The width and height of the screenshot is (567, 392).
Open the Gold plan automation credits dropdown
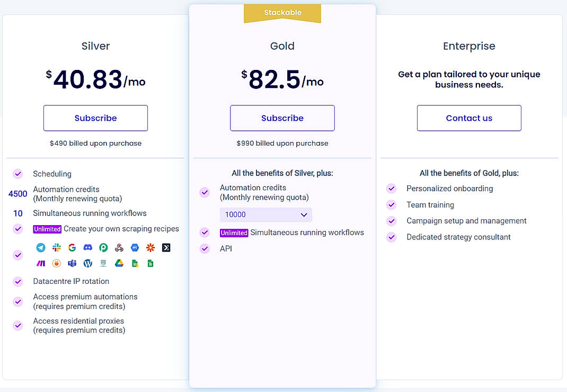pyautogui.click(x=266, y=215)
